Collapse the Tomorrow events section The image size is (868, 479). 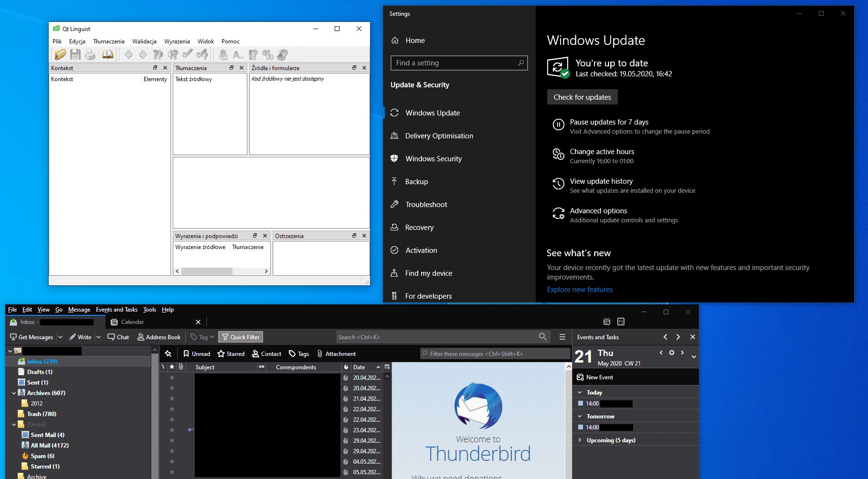580,417
